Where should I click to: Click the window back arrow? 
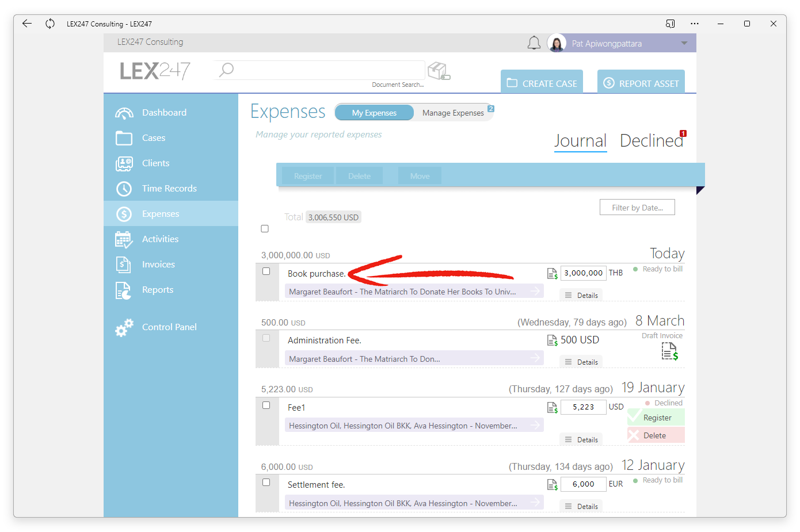(x=26, y=24)
